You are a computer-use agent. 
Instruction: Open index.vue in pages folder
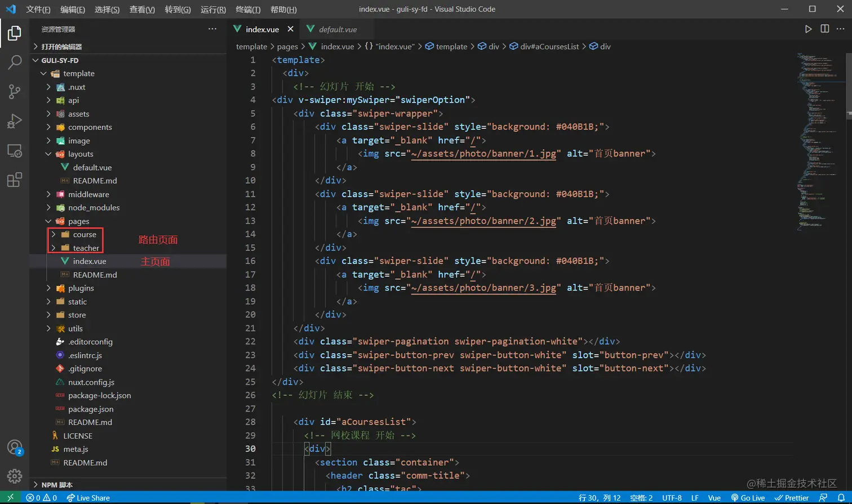tap(128, 261)
